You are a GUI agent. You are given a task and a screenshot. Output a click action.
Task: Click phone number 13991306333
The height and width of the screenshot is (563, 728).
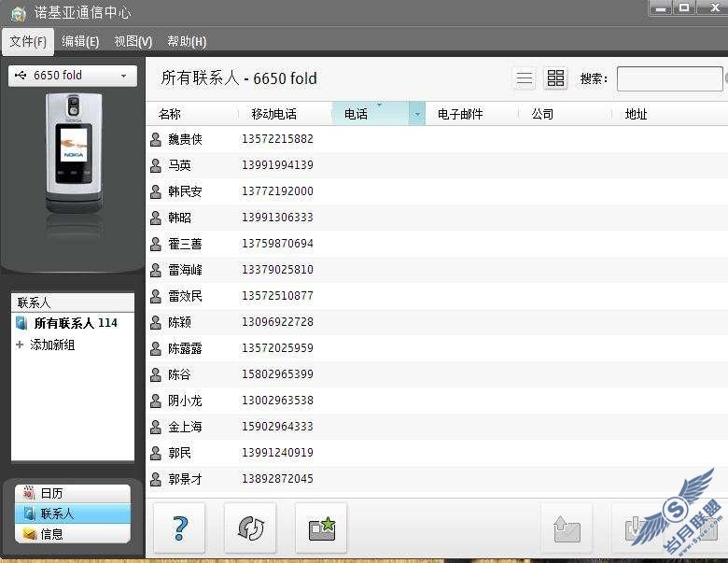277,217
